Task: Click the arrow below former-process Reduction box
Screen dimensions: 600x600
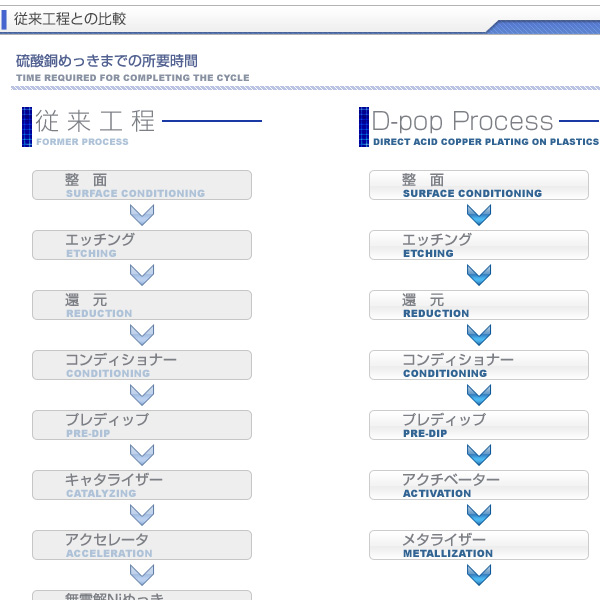Action: coord(142,335)
